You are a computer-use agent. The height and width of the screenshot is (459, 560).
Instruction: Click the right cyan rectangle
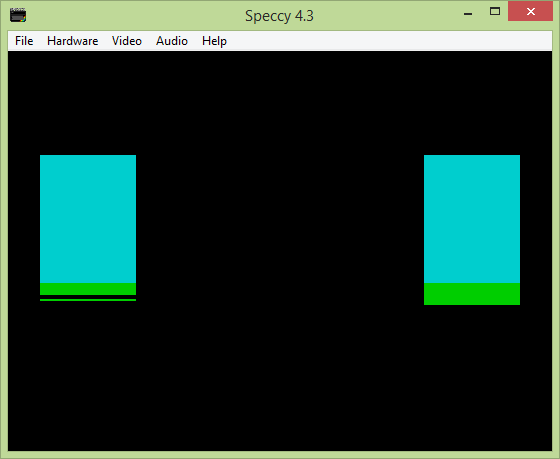tap(472, 219)
